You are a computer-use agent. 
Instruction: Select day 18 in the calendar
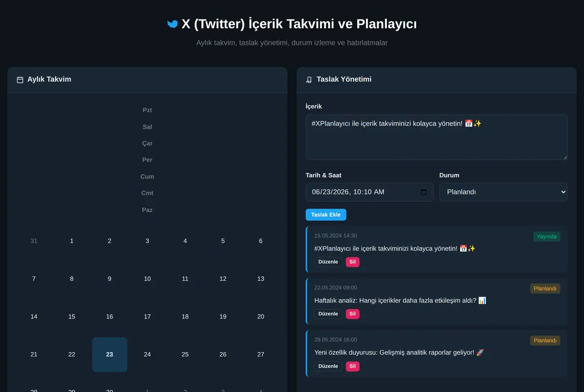click(x=185, y=317)
